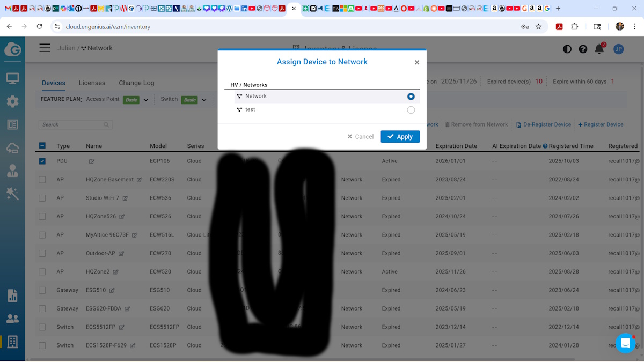
Task: Open the Change Log tab
Action: 136,83
